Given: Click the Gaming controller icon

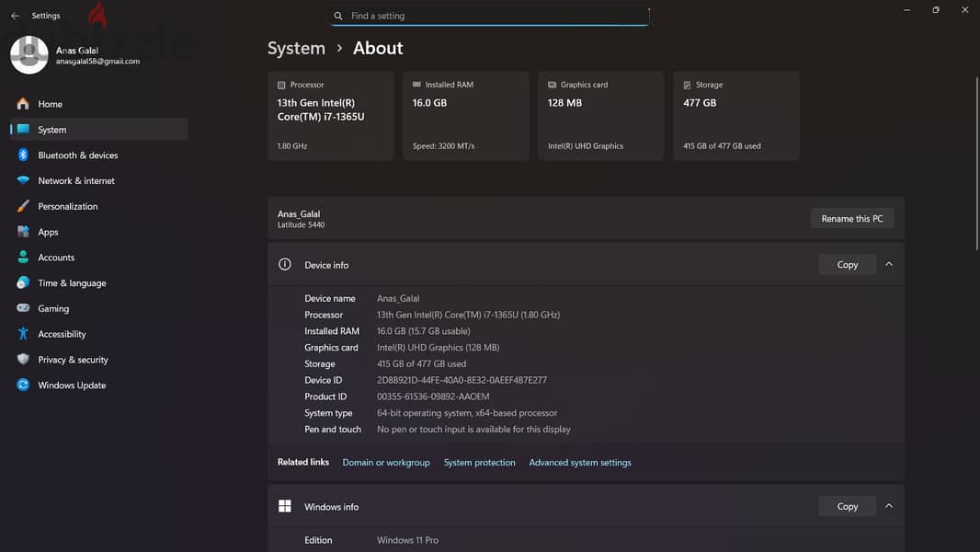Looking at the screenshot, I should point(23,308).
